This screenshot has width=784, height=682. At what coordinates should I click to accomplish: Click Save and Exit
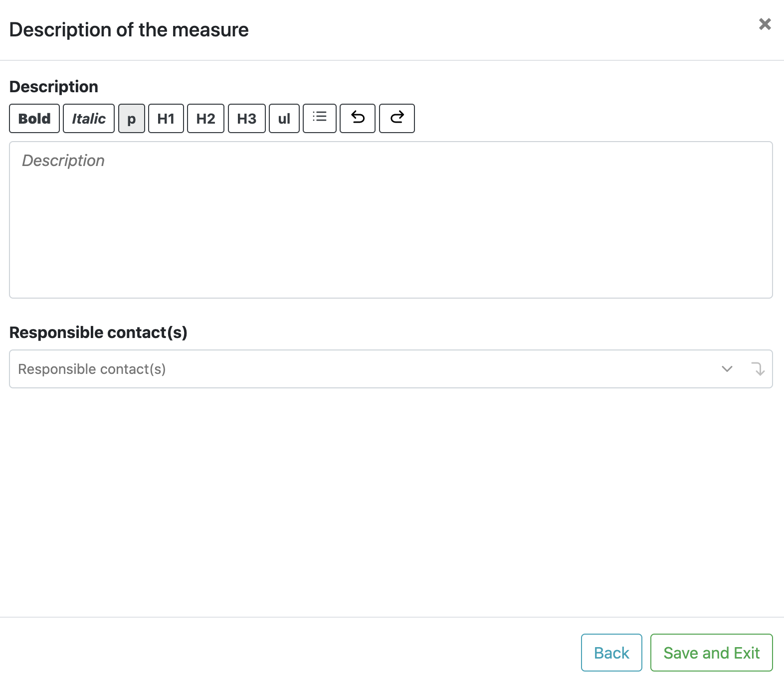click(x=712, y=653)
